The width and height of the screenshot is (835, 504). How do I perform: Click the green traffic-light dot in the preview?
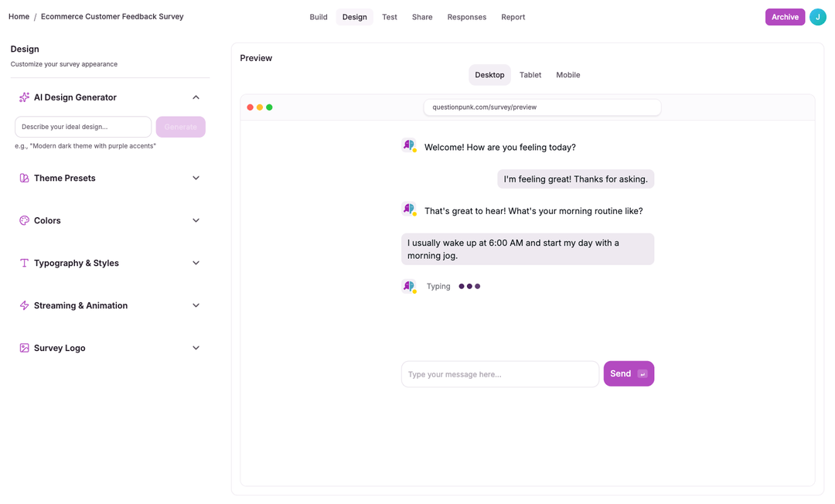[x=268, y=107]
